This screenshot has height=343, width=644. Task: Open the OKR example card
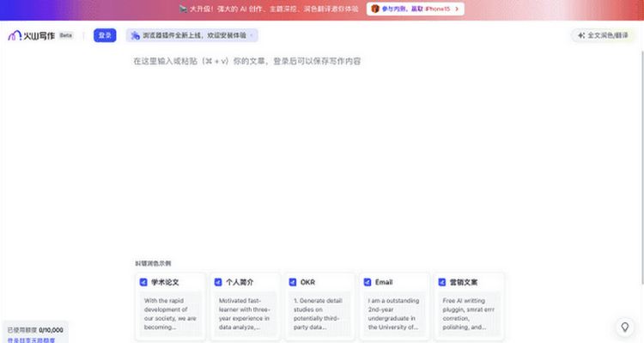[x=320, y=307]
